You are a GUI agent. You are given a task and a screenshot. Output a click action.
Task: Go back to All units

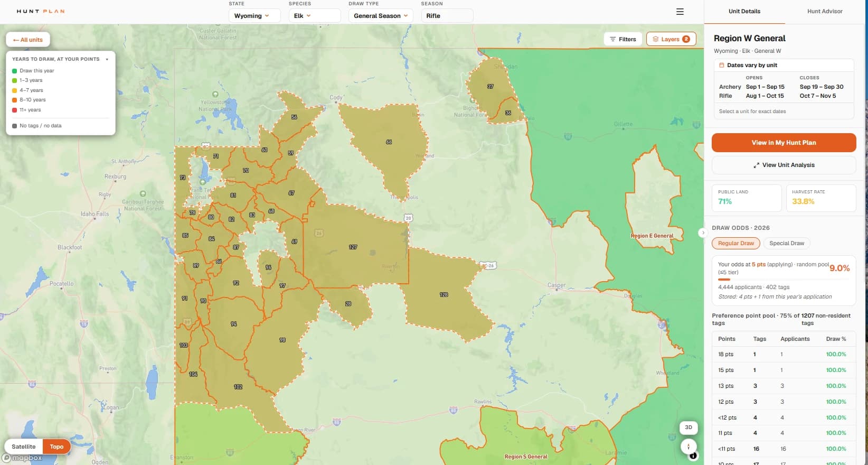[28, 40]
